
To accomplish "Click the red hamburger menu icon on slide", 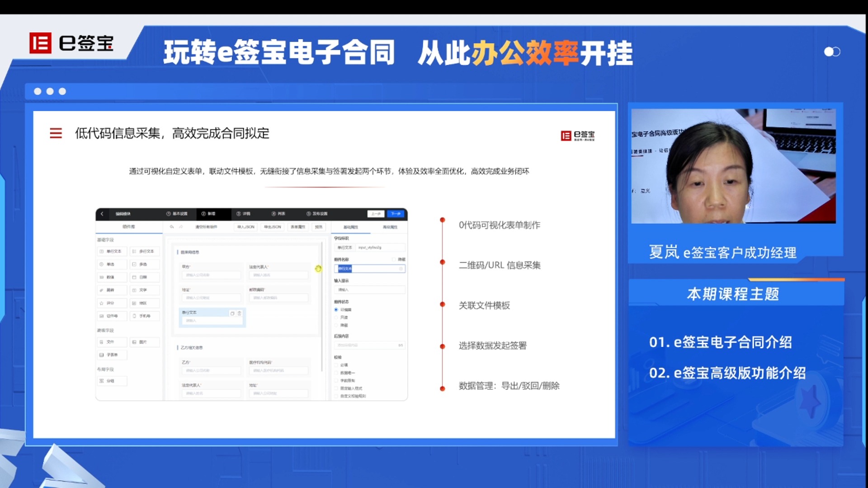I will point(56,133).
